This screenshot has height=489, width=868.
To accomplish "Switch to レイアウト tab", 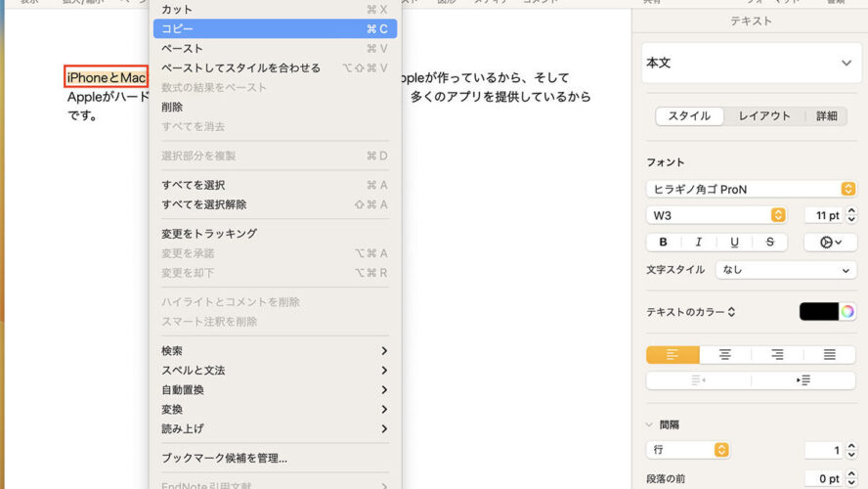I will tap(764, 115).
